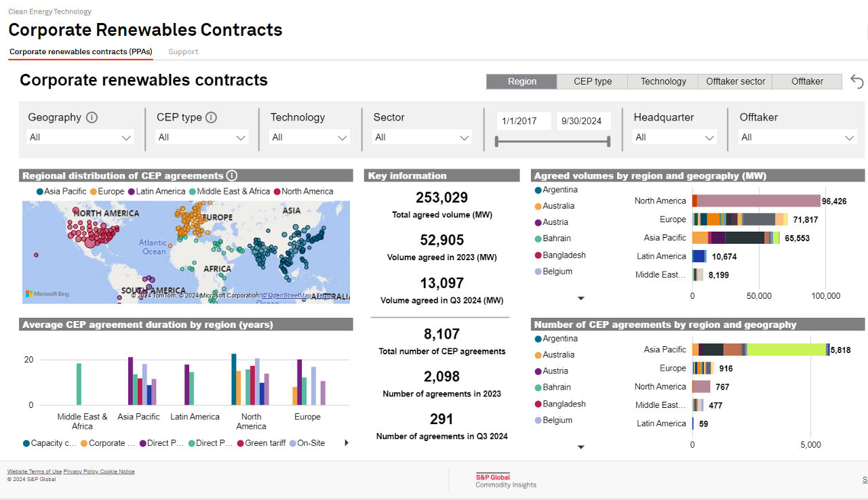Expand number of agreements legend down arrow
The width and height of the screenshot is (868, 500).
click(580, 447)
